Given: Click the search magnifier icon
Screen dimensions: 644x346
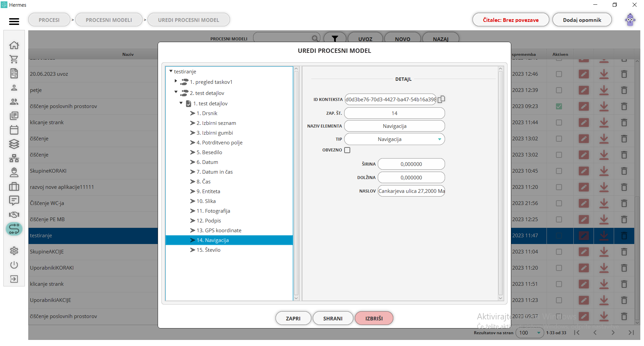Looking at the screenshot, I should click(x=315, y=39).
